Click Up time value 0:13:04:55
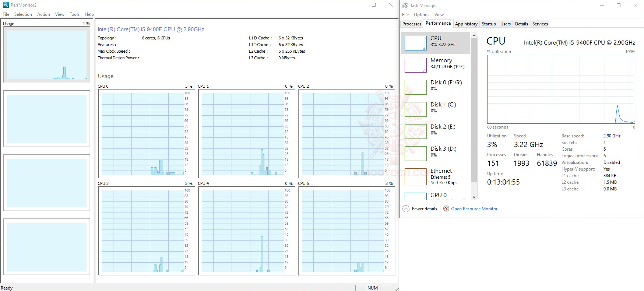The width and height of the screenshot is (644, 291). coord(503,182)
